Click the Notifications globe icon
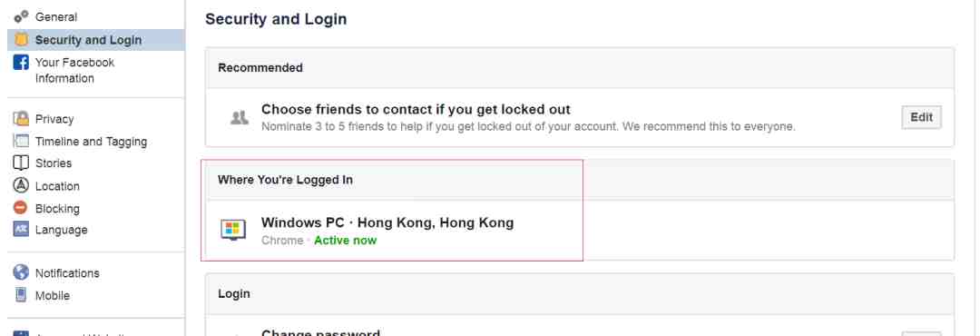 tap(21, 272)
